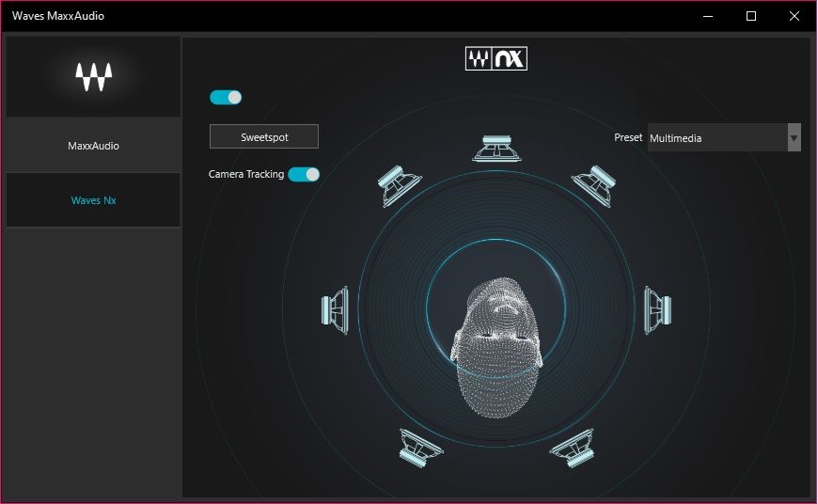Disable Camera Tracking toggle

tap(304, 174)
